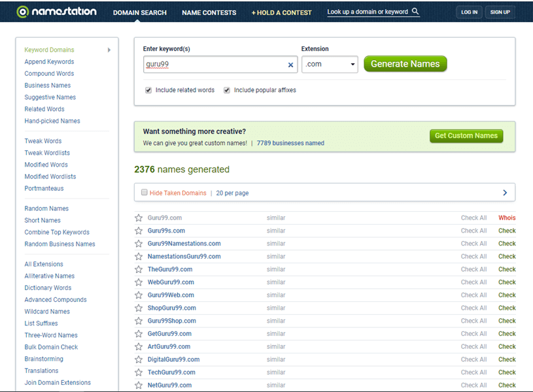
Task: Click the Get Custom Names button
Action: [x=466, y=136]
